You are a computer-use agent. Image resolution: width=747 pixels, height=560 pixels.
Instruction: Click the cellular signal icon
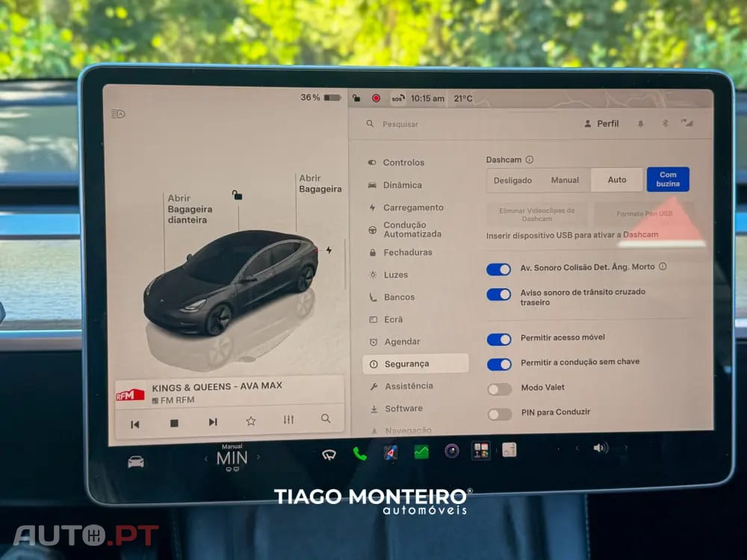(687, 123)
